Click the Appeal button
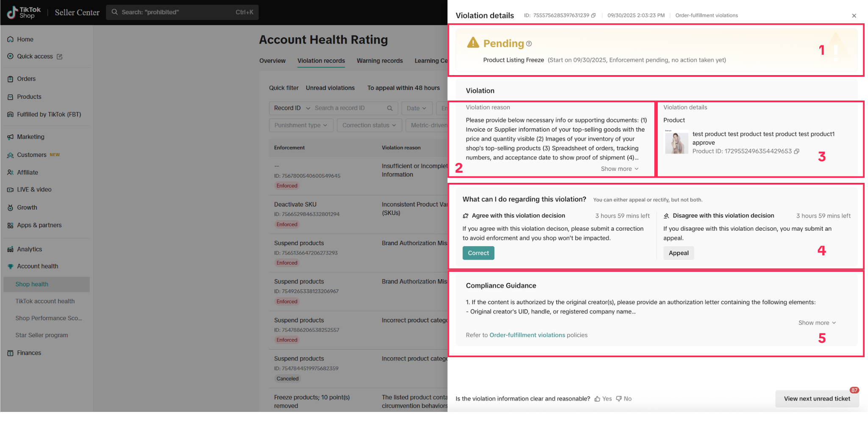 (x=679, y=253)
